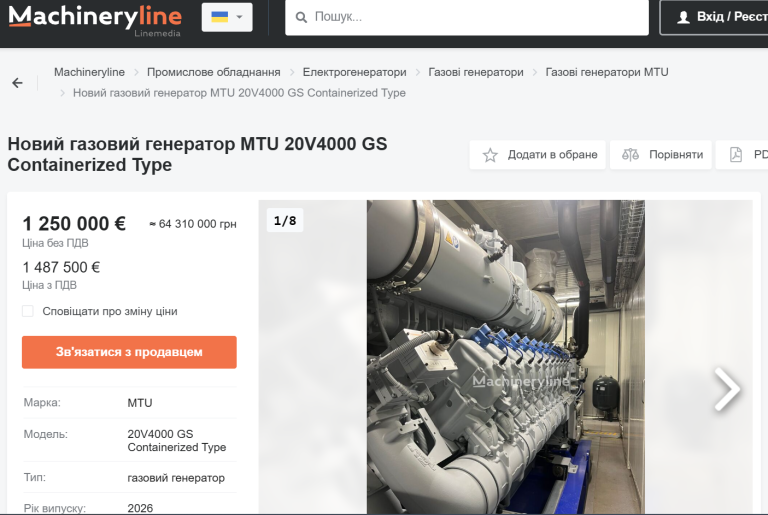The width and height of the screenshot is (768, 515).
Task: Open the main MTU generator photo
Action: (x=505, y=357)
